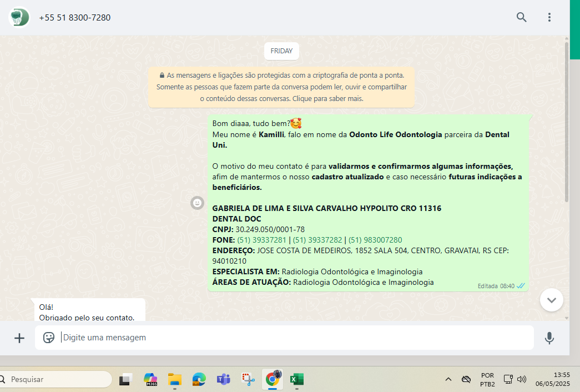The width and height of the screenshot is (580, 392).
Task: Change POR PTB2 keyboard layout
Action: [487, 379]
